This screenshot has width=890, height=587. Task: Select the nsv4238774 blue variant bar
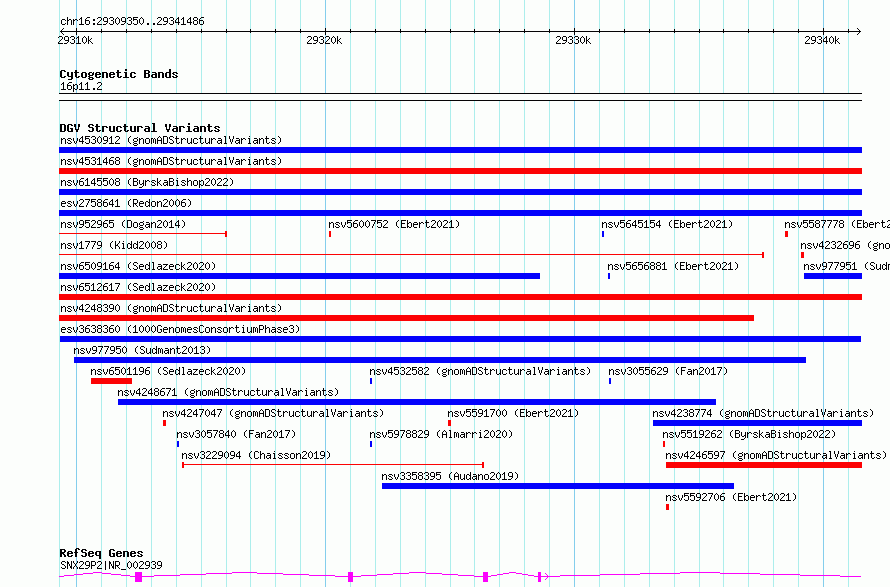click(757, 423)
